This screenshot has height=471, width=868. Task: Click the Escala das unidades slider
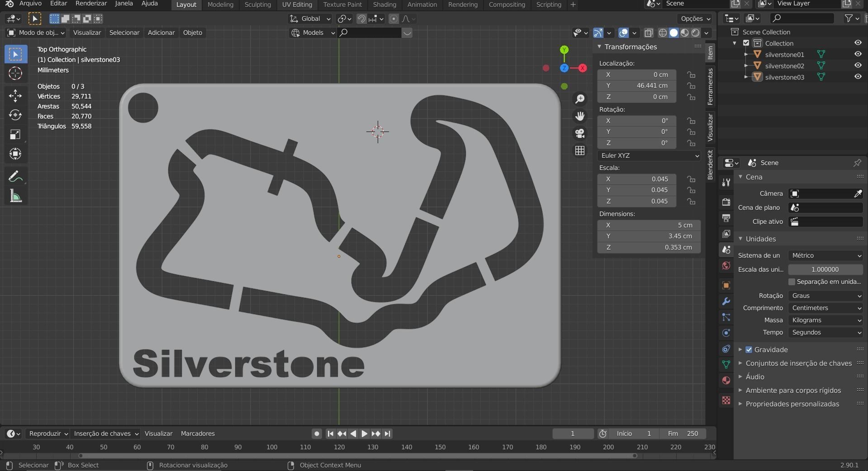tap(825, 269)
